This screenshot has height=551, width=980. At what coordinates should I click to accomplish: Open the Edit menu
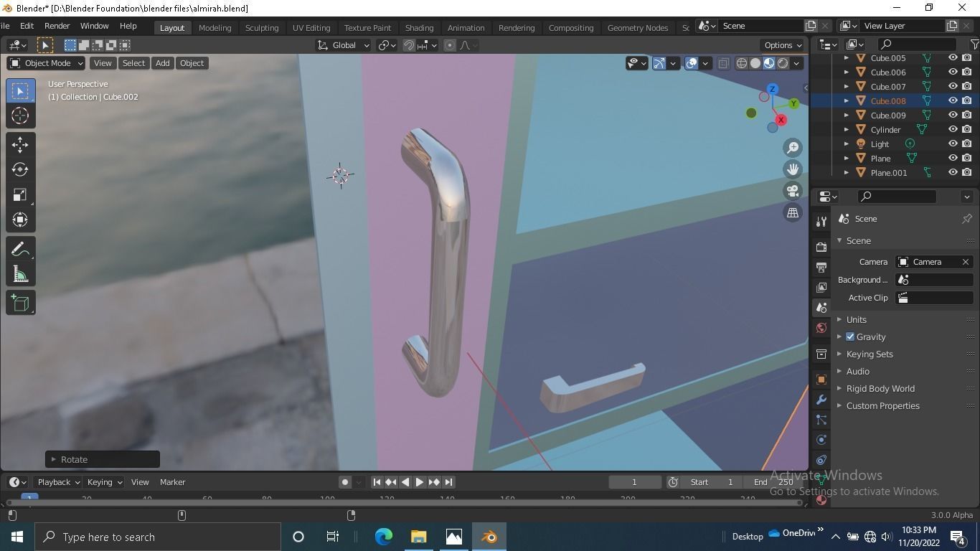pos(27,26)
